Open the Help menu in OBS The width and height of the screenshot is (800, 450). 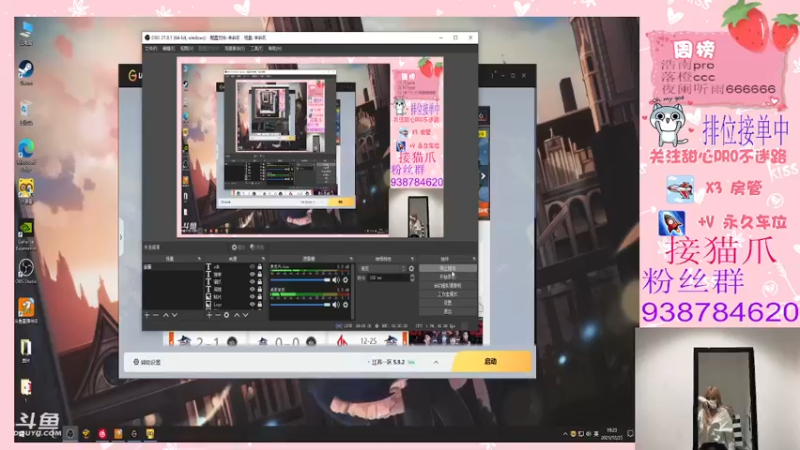click(x=274, y=48)
